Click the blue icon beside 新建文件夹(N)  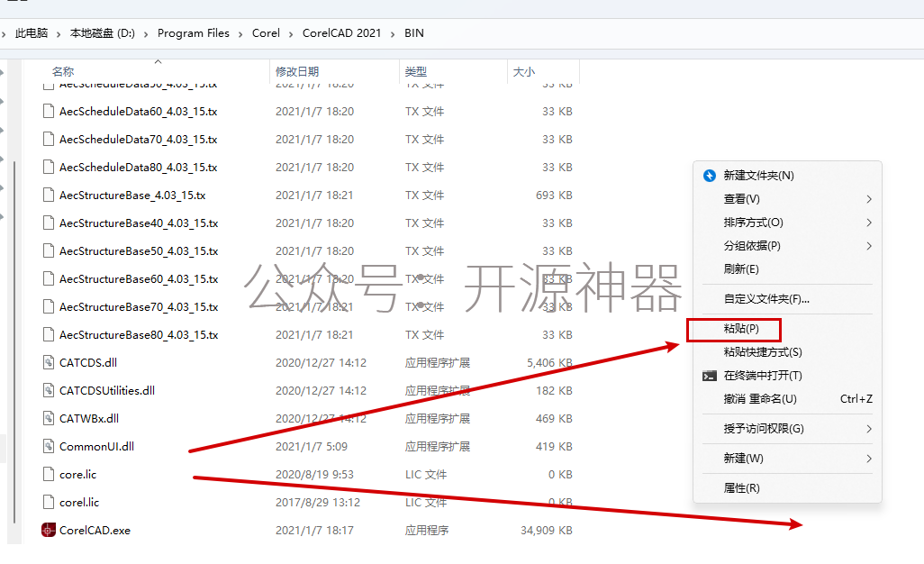(x=710, y=175)
